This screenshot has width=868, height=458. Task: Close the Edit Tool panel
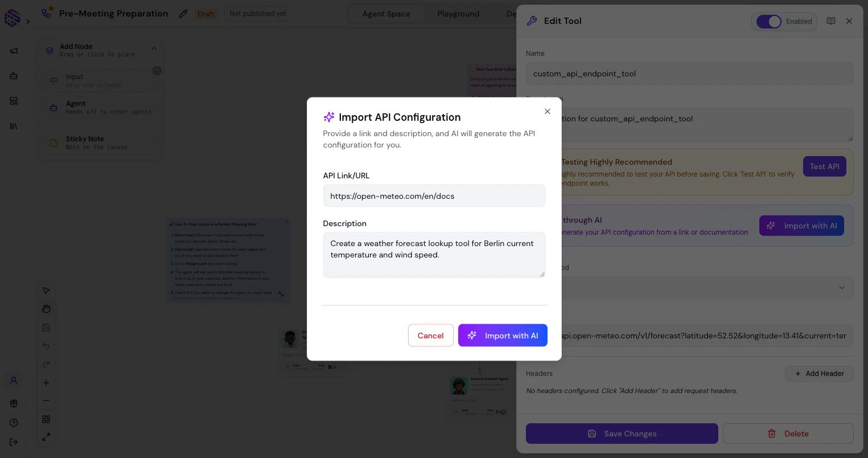(849, 21)
